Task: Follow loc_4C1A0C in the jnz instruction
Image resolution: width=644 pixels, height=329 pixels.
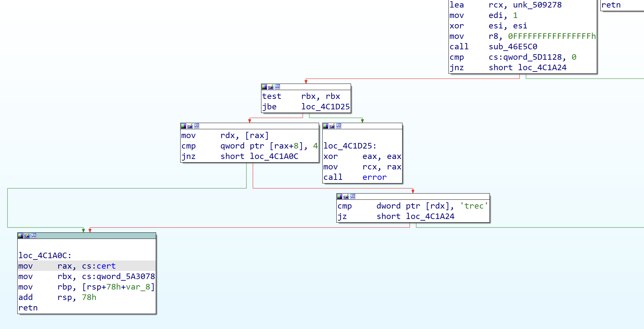Action: point(274,156)
